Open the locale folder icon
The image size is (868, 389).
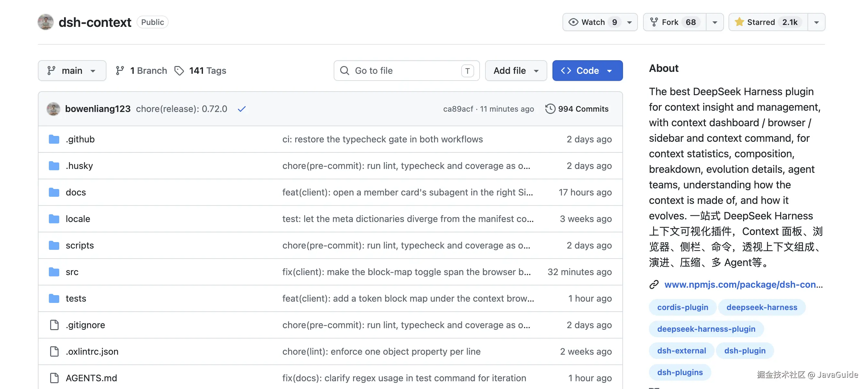tap(54, 219)
